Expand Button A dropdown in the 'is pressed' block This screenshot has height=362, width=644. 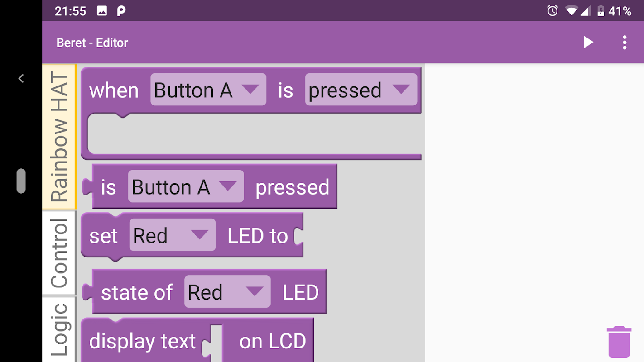185,186
